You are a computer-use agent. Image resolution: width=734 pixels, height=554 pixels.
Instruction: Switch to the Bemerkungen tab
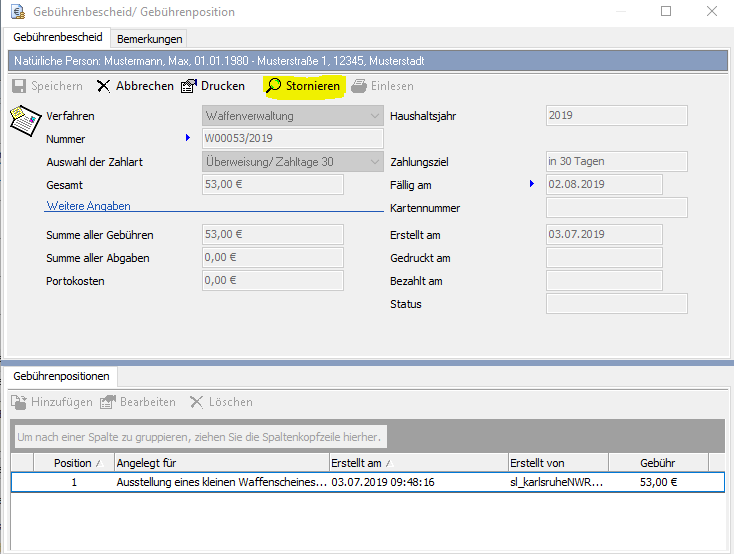pos(150,39)
